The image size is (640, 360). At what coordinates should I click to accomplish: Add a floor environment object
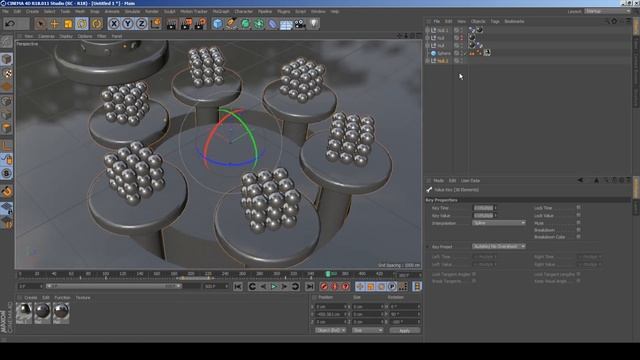click(x=286, y=24)
